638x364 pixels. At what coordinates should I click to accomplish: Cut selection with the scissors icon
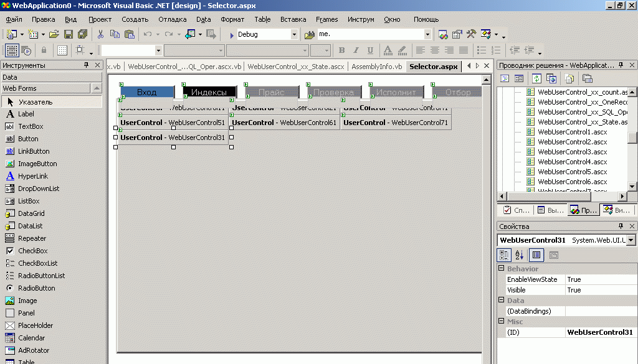pyautogui.click(x=100, y=34)
